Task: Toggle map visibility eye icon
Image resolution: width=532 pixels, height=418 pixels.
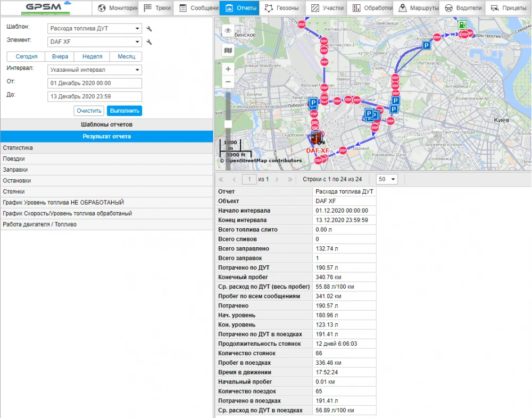Action: pyautogui.click(x=228, y=30)
